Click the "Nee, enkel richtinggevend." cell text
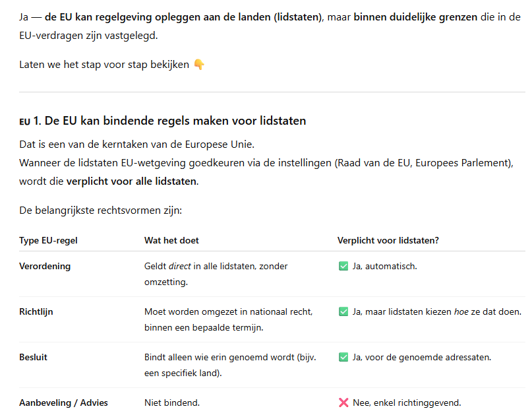Image resolution: width=532 pixels, height=419 pixels. pos(407,403)
